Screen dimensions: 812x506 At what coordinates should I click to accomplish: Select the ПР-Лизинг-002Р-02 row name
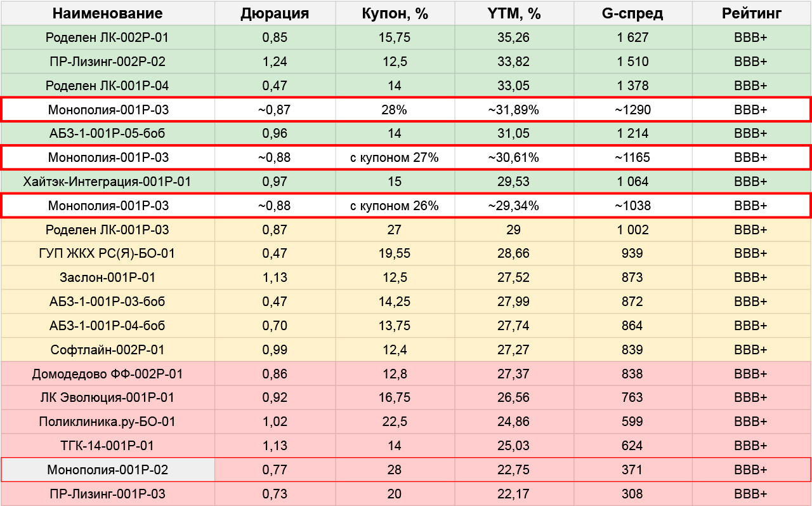point(107,62)
